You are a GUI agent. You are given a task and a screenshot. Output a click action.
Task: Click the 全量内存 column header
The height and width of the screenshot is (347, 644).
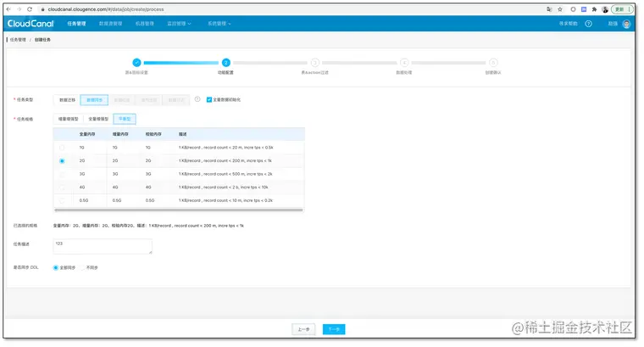[87, 134]
